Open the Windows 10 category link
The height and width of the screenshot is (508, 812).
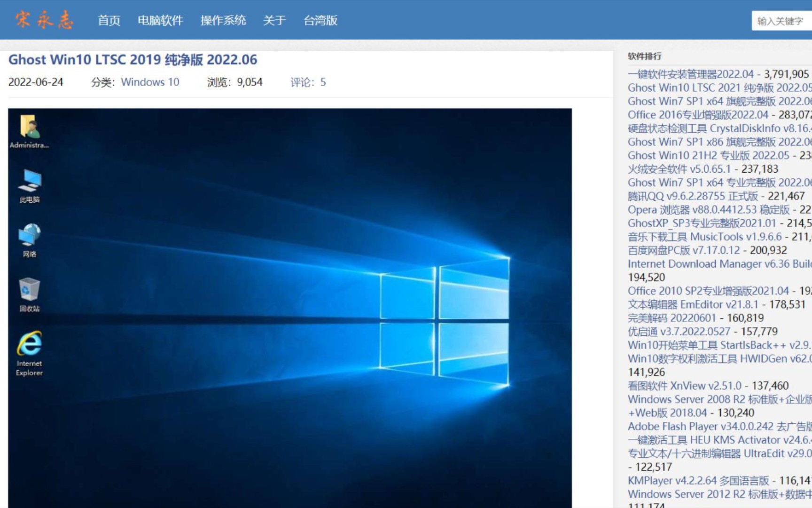[150, 82]
